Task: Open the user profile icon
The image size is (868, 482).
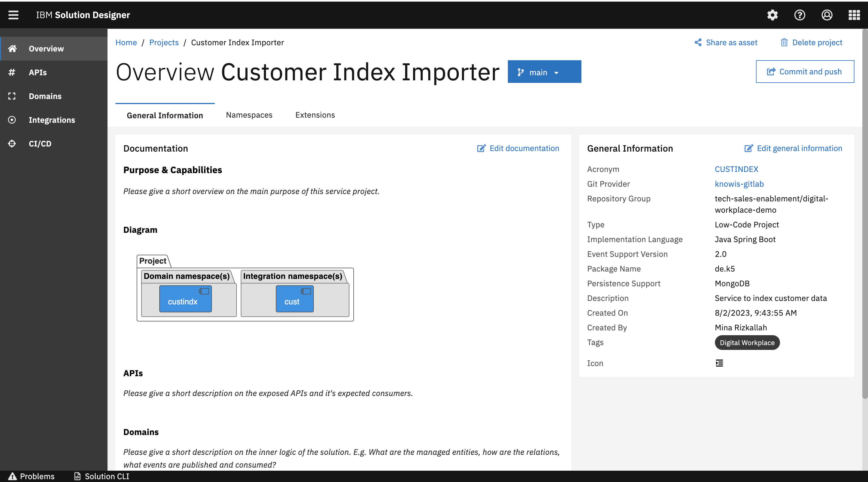Action: [x=827, y=15]
